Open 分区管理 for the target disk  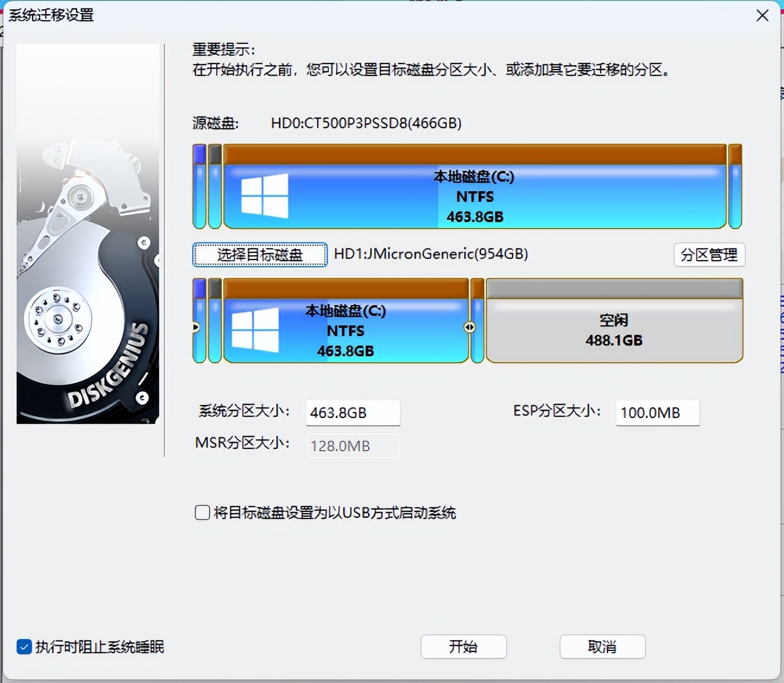coord(709,255)
